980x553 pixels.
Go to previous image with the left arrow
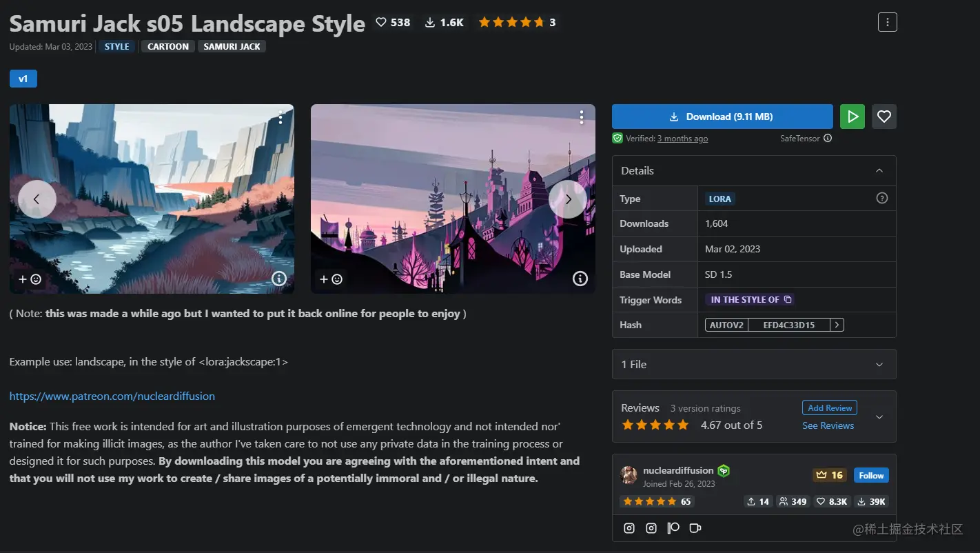(x=37, y=199)
